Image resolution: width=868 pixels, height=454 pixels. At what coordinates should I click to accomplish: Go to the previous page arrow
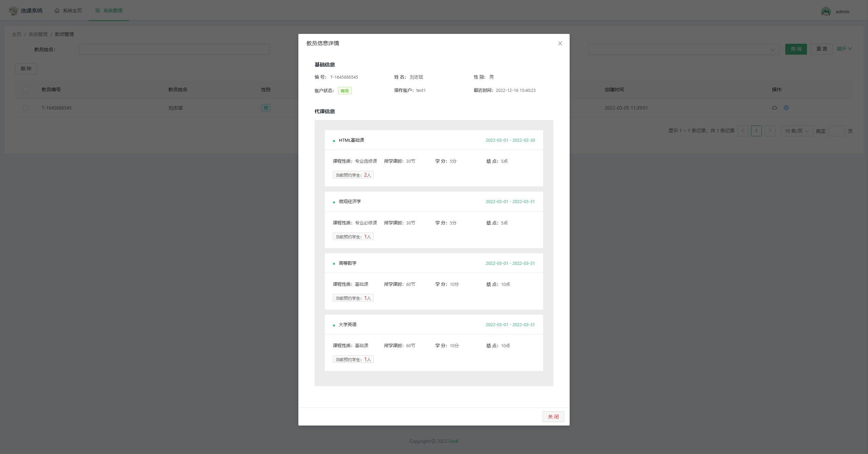click(743, 131)
